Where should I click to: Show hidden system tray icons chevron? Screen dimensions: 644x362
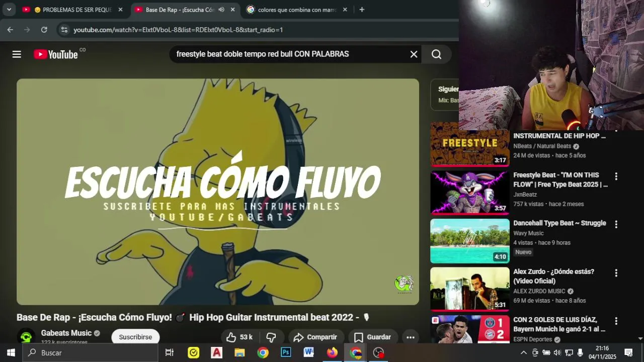tap(524, 352)
